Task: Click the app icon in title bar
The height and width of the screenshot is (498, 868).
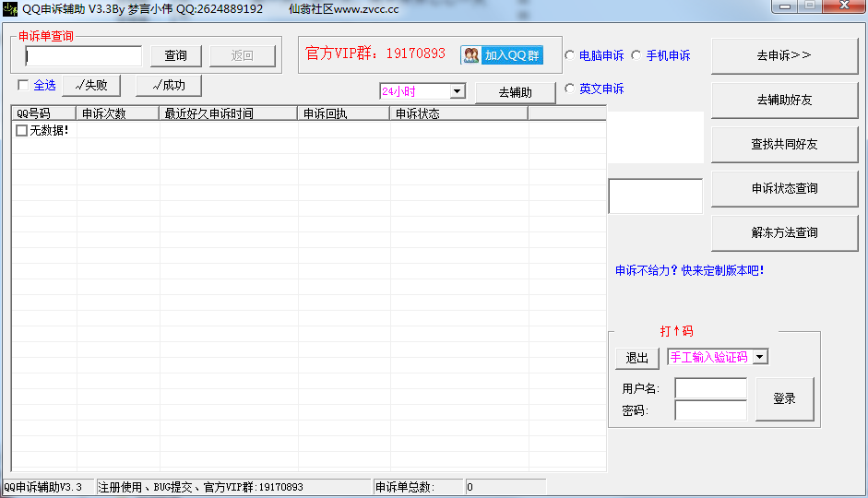Action: click(x=10, y=8)
